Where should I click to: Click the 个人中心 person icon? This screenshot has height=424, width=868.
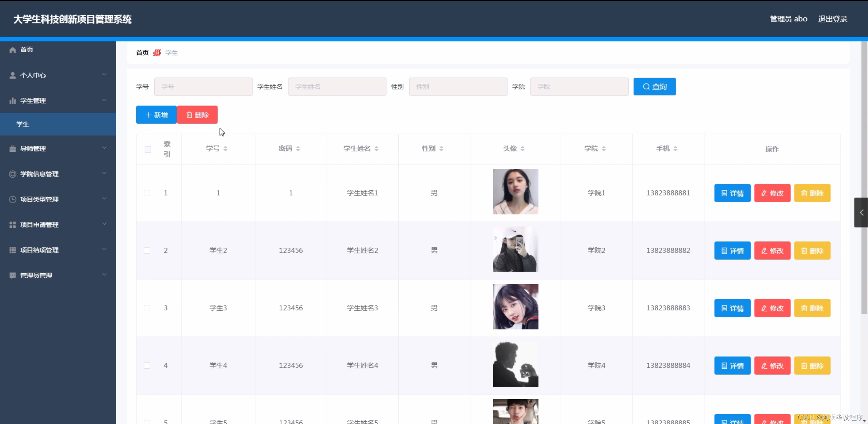pyautogui.click(x=13, y=75)
